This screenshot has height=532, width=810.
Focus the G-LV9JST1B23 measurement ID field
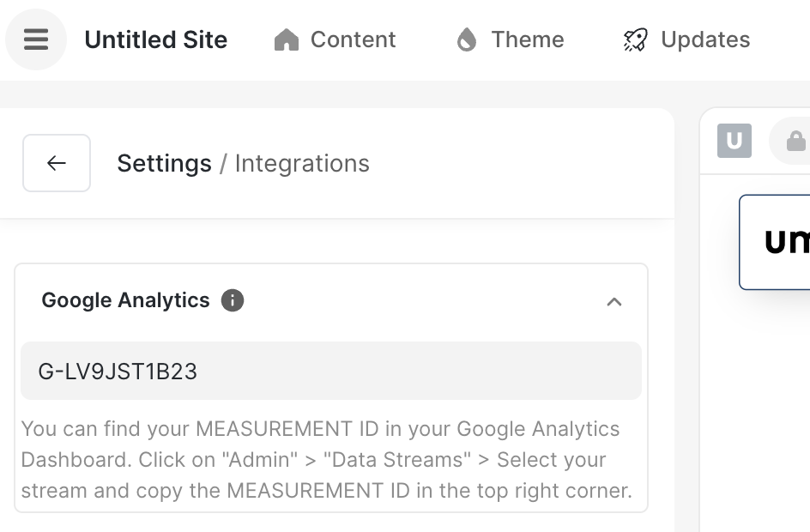(331, 372)
